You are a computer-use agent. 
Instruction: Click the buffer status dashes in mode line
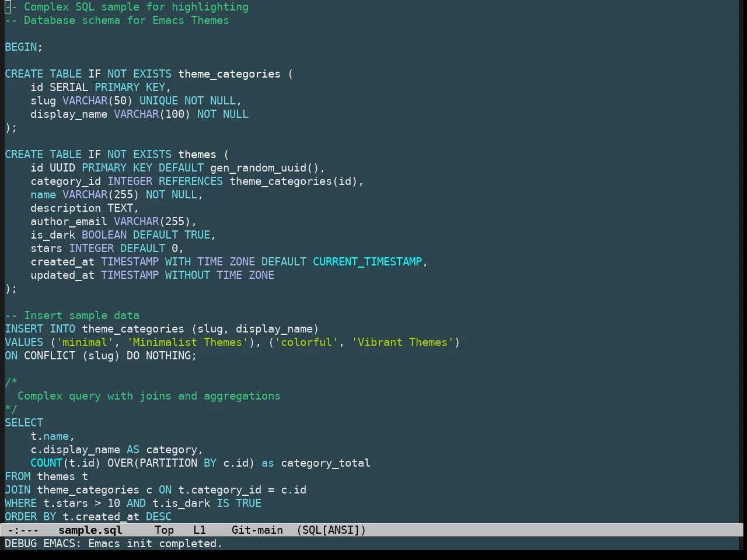(23, 530)
